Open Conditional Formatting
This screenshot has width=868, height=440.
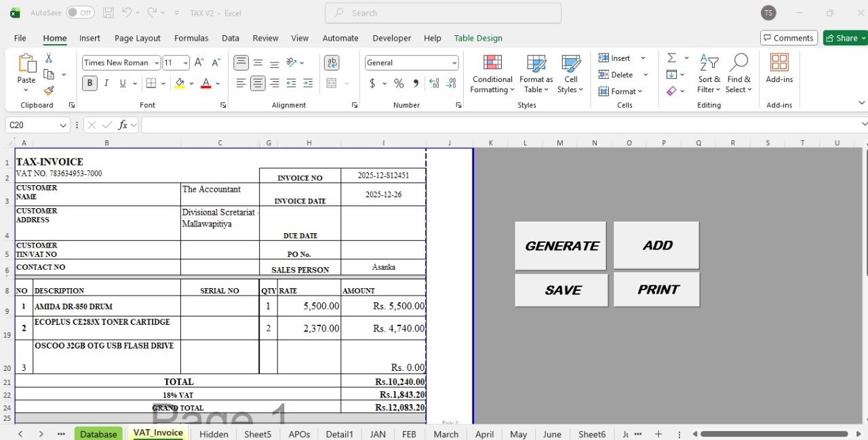tap(492, 74)
